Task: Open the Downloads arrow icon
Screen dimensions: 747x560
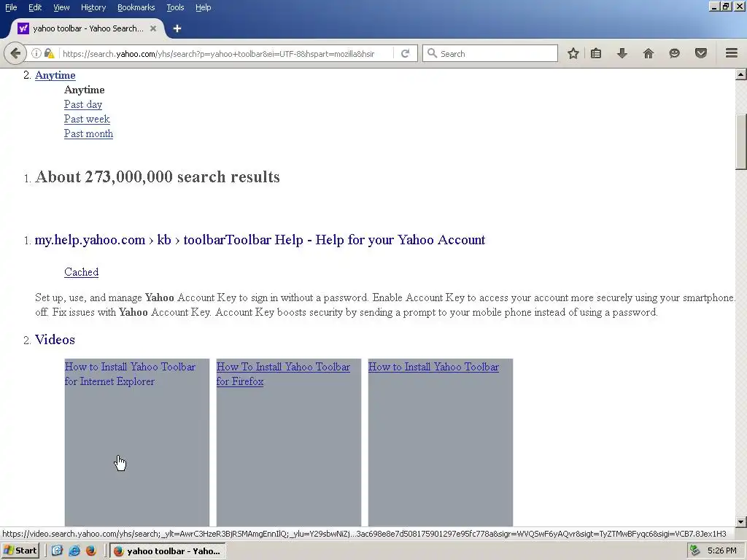Action: 622,53
